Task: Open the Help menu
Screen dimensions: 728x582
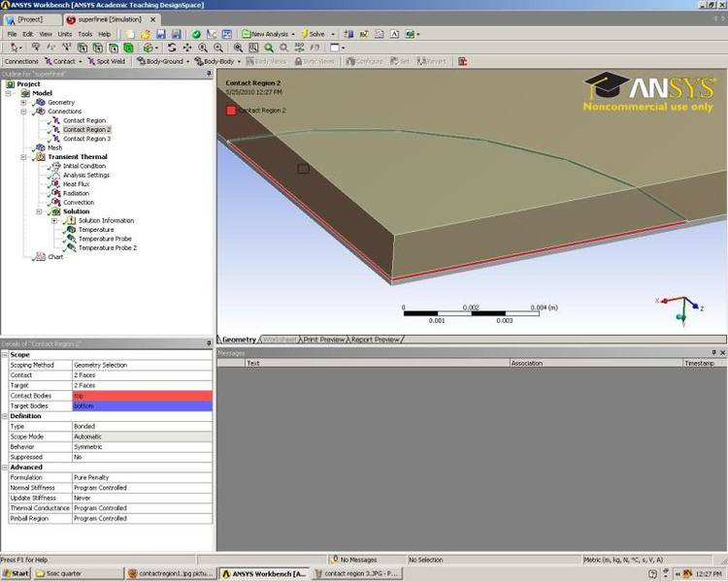Action: (105, 34)
